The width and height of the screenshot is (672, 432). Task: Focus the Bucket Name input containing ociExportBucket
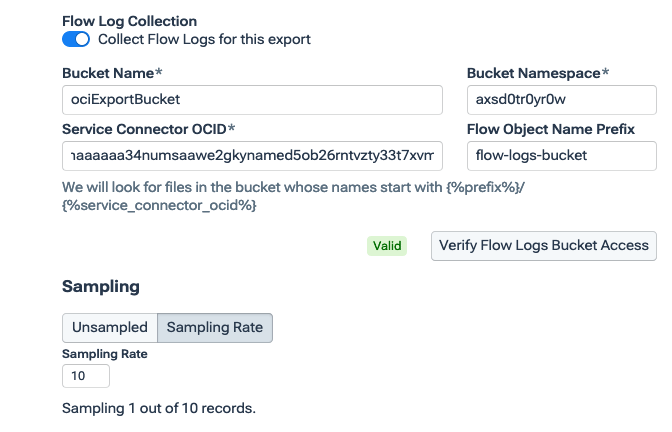[252, 100]
